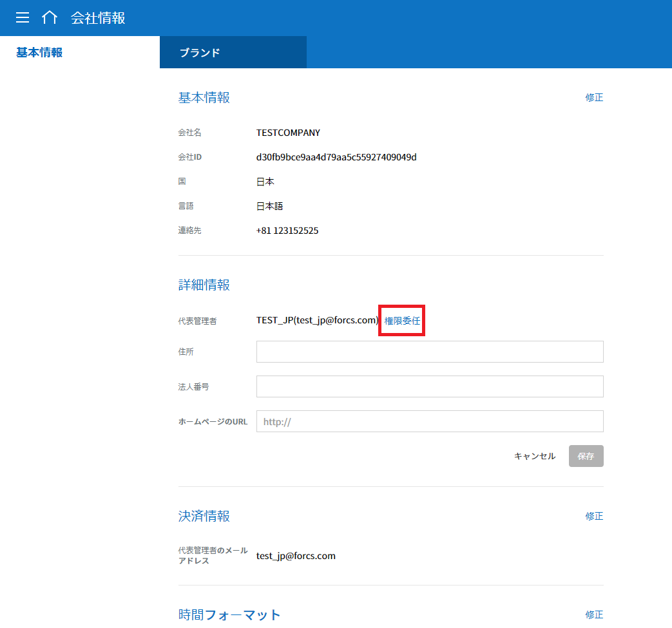Click 修正 link in 決済情報 section
Viewport: 672px width, 628px height.
tap(594, 516)
